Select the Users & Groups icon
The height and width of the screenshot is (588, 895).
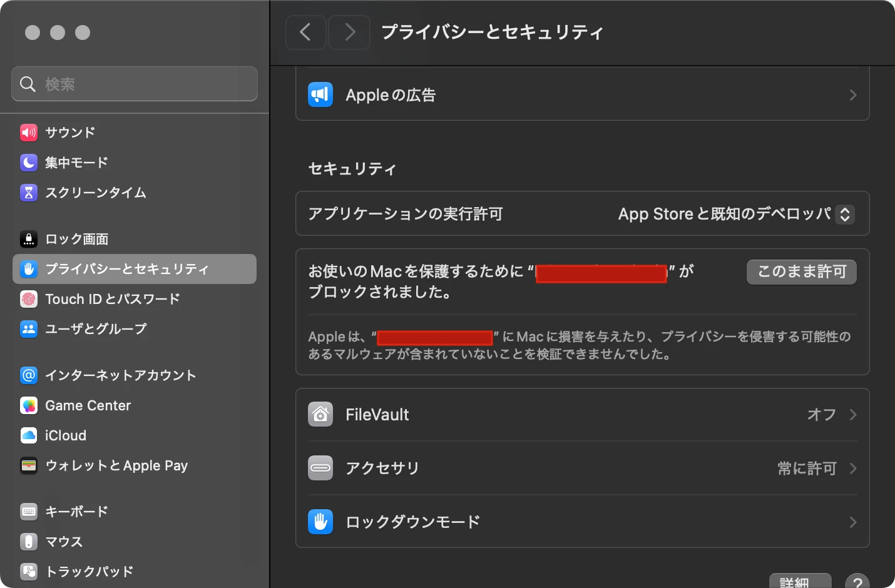[x=29, y=329]
